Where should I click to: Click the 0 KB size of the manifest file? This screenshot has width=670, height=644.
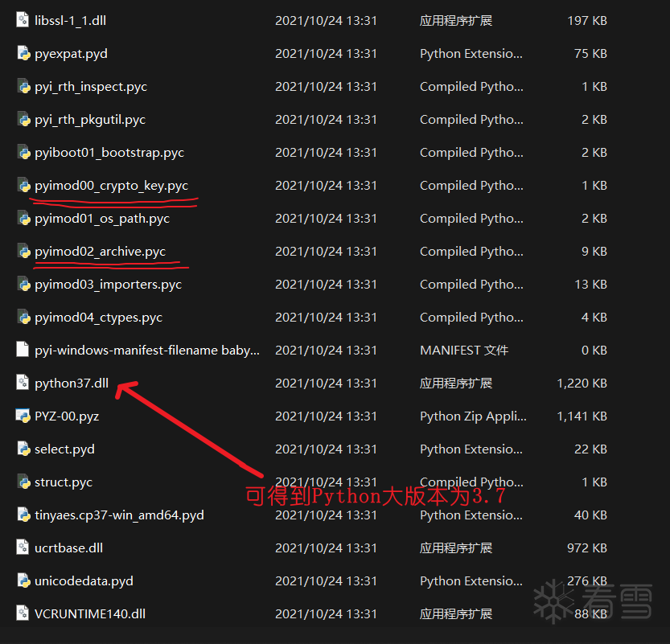tap(594, 351)
